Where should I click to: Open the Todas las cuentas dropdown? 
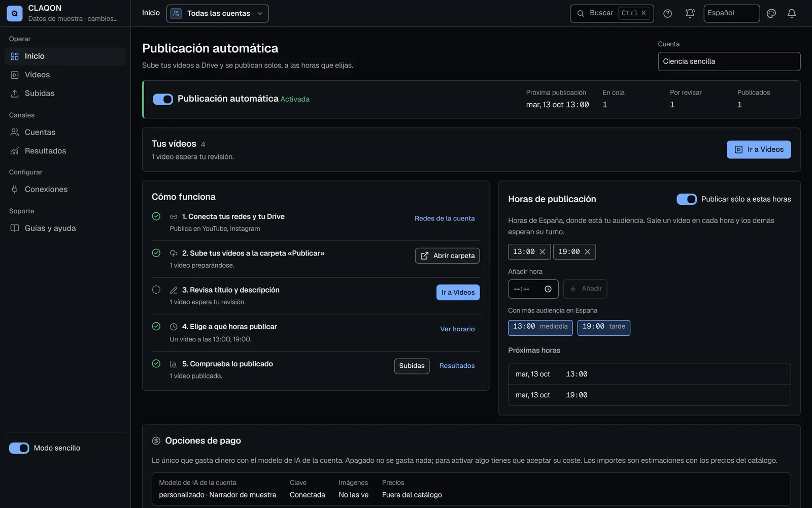tap(218, 14)
